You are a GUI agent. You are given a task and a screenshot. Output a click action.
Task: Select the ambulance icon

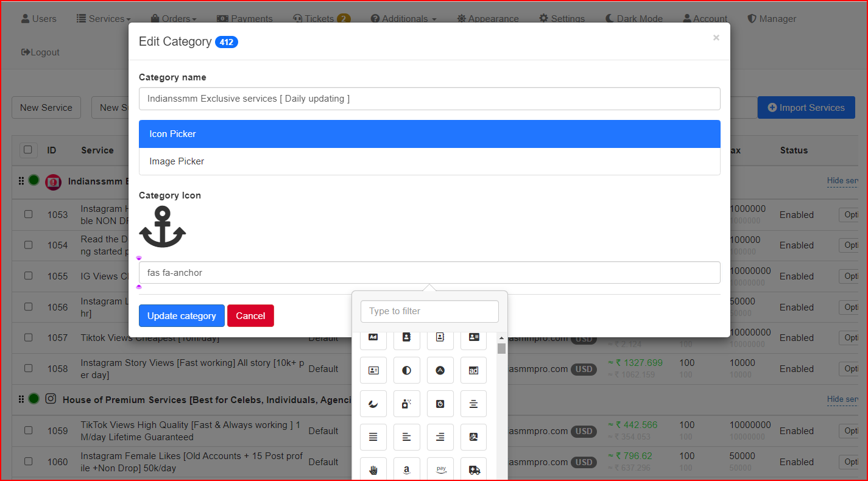point(473,470)
